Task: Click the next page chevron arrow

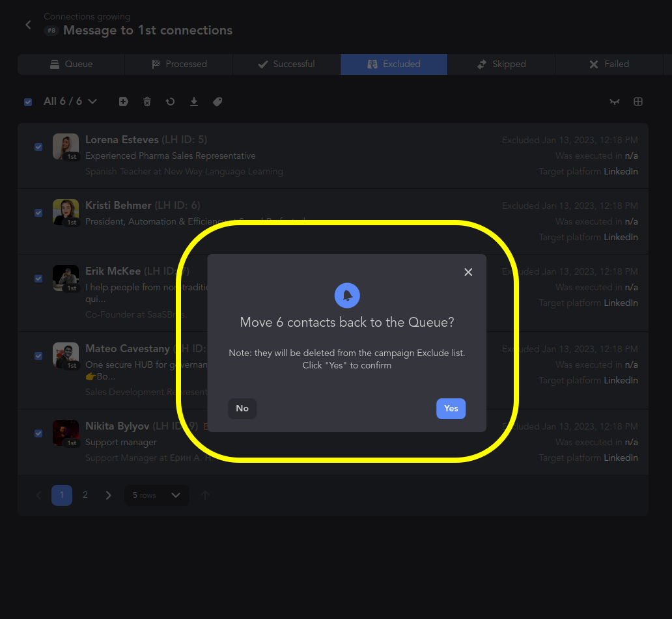Action: [108, 495]
